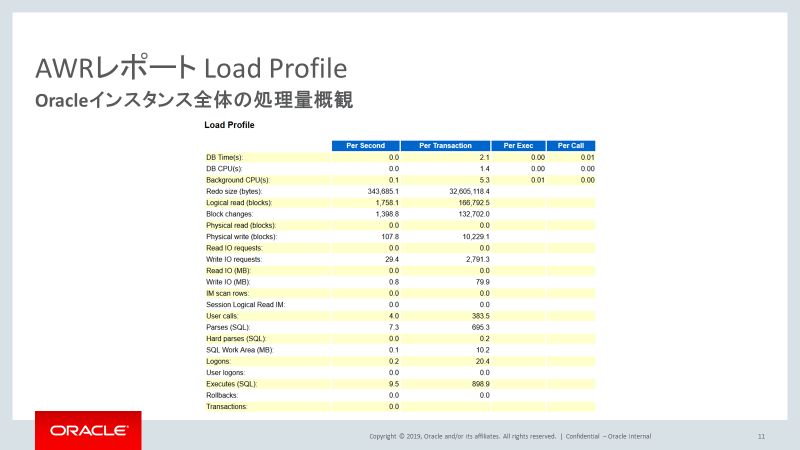Select the 'User calls:' row label
800x450 pixels.
(x=222, y=316)
